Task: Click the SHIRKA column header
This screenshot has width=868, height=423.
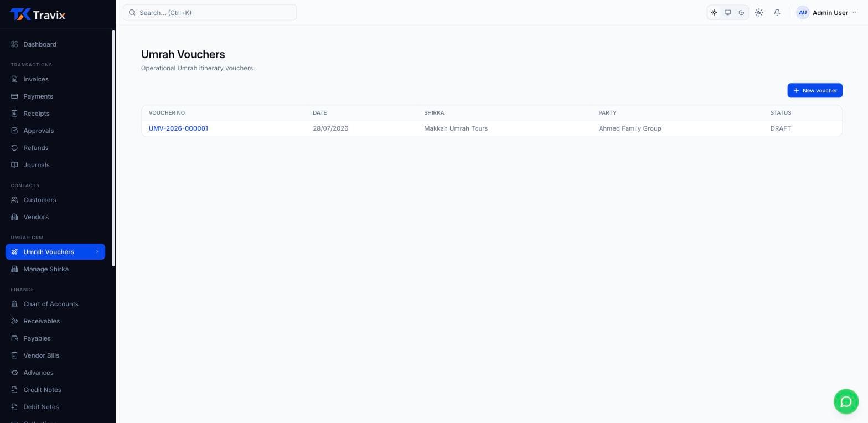Action: 434,113
